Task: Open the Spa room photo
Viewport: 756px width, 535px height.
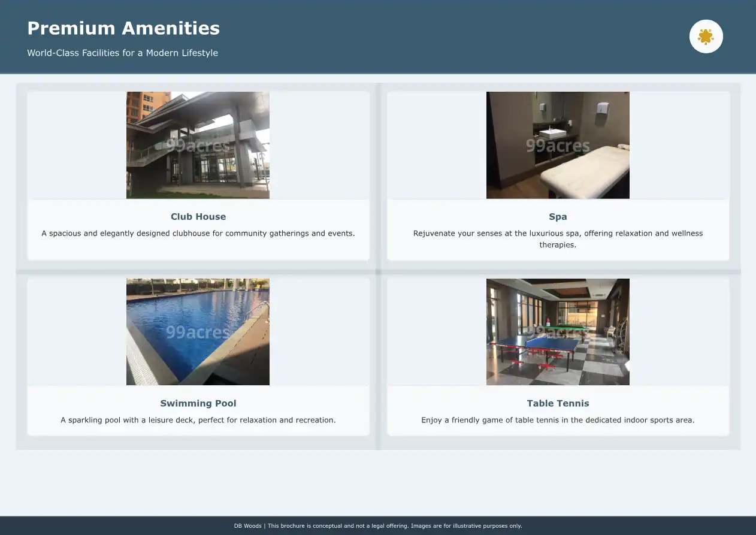Action: tap(558, 145)
